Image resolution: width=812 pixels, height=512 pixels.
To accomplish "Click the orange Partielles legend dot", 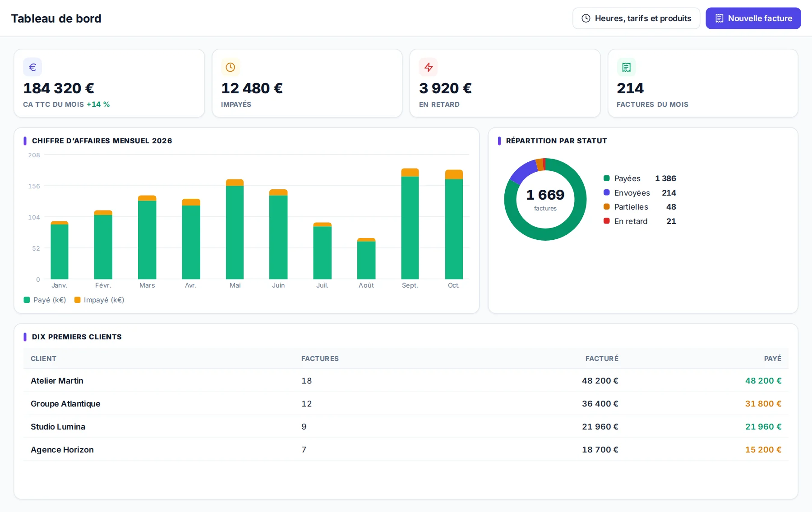I will (607, 207).
